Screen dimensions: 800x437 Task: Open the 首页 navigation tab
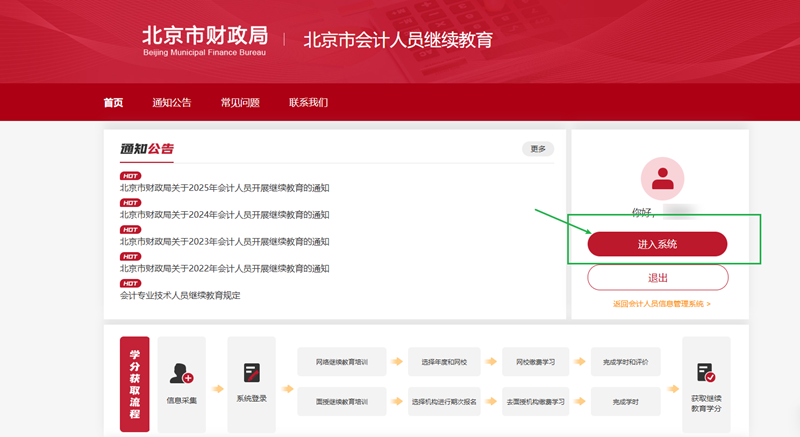point(113,102)
